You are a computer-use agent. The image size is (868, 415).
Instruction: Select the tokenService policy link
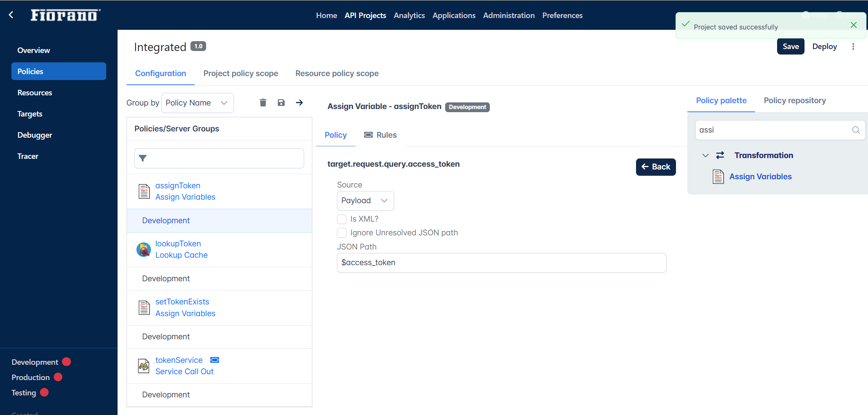point(179,360)
